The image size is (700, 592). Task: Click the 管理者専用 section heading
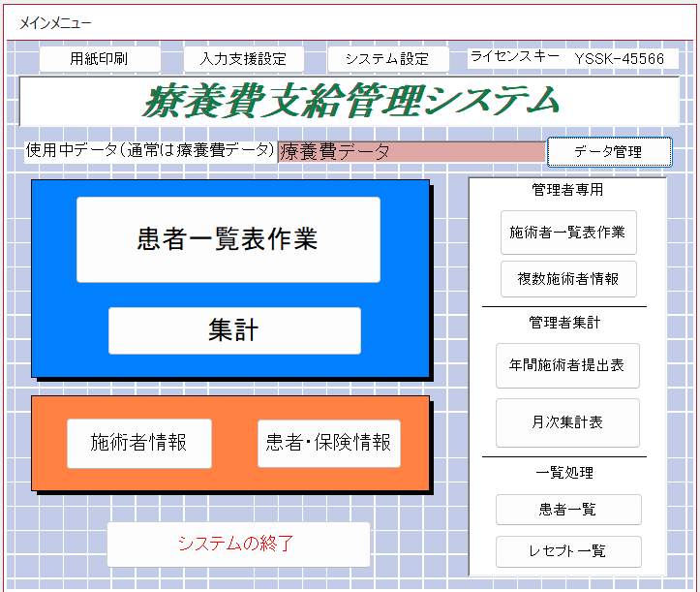pos(567,190)
